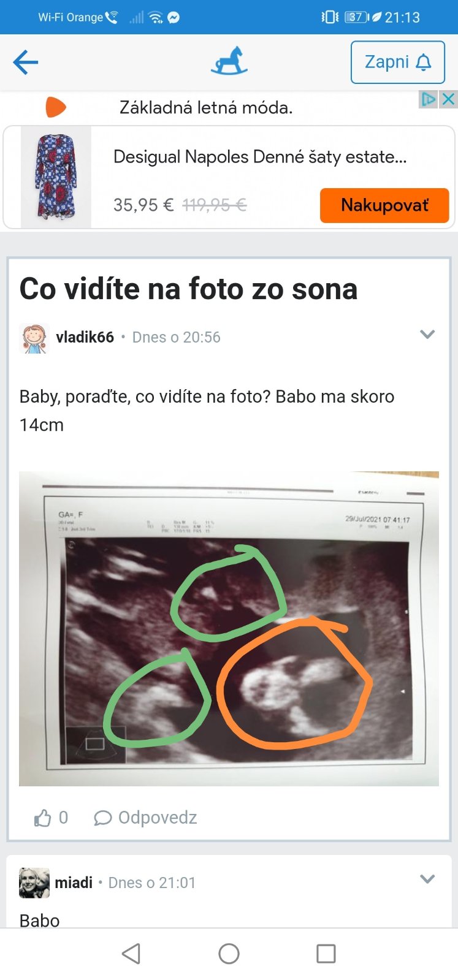The height and width of the screenshot is (980, 458).
Task: Click the Odpovedz reply link
Action: pyautogui.click(x=158, y=818)
